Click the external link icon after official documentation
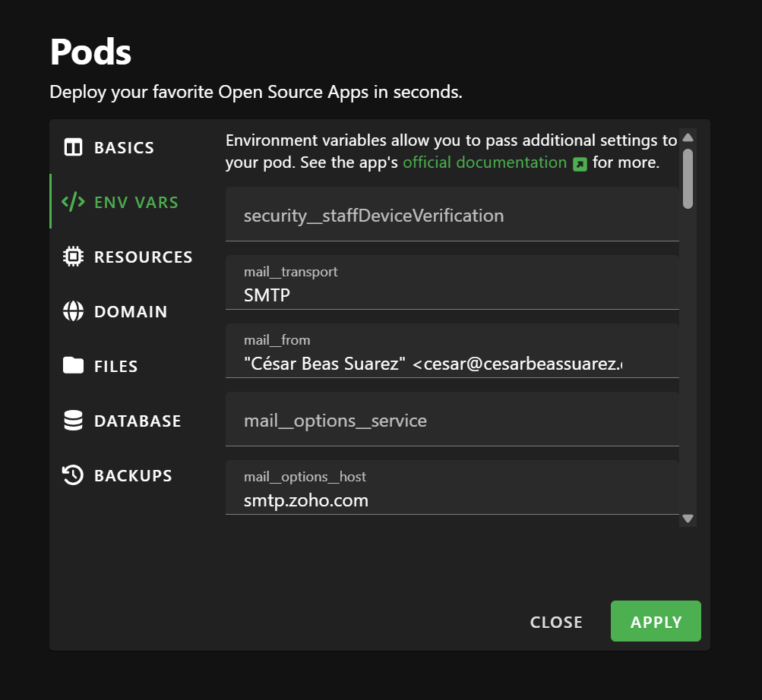This screenshot has height=700, width=762. coord(580,162)
